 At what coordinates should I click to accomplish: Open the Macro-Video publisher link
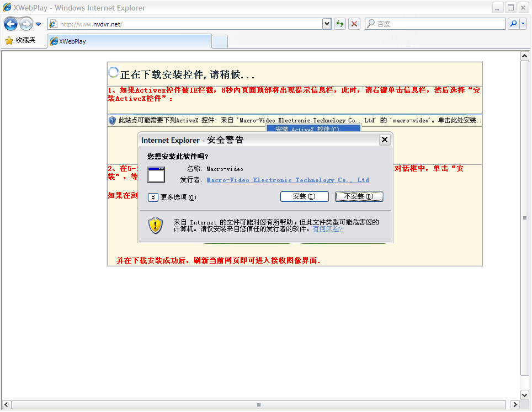(x=288, y=180)
